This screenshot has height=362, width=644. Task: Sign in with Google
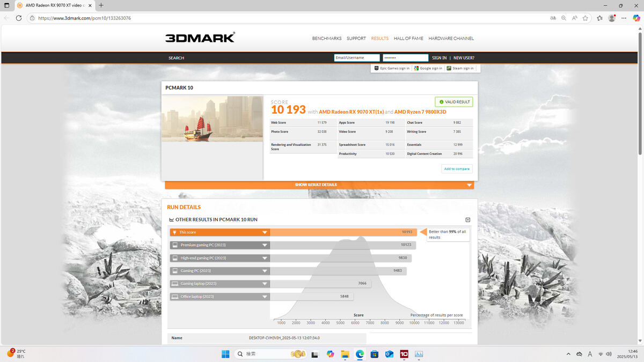(428, 68)
